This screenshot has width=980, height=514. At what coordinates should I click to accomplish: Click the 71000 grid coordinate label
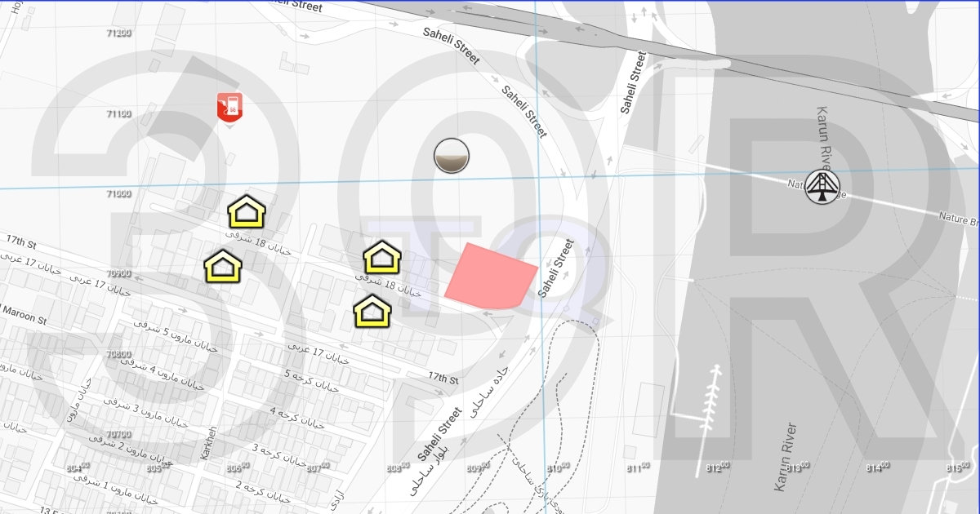pos(118,193)
